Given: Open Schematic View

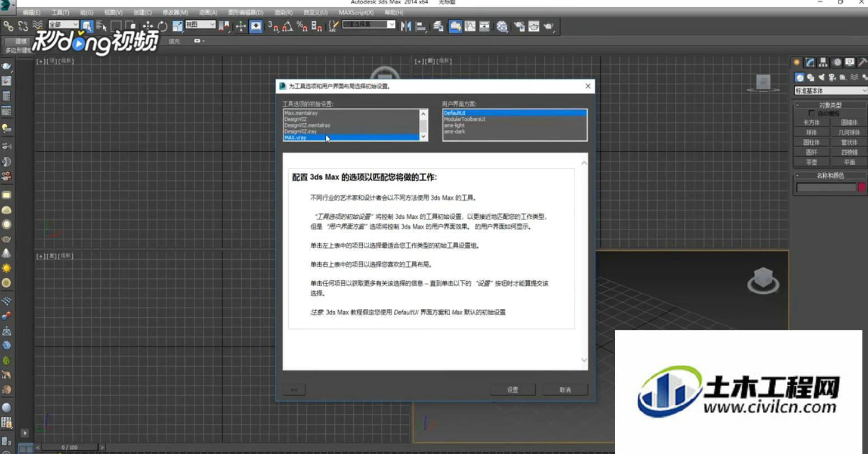Looking at the screenshot, I should coord(484,26).
